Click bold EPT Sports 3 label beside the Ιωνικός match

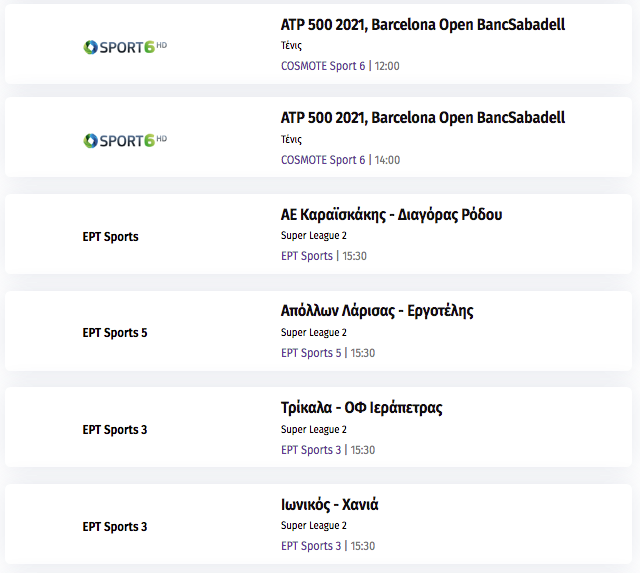pos(115,527)
